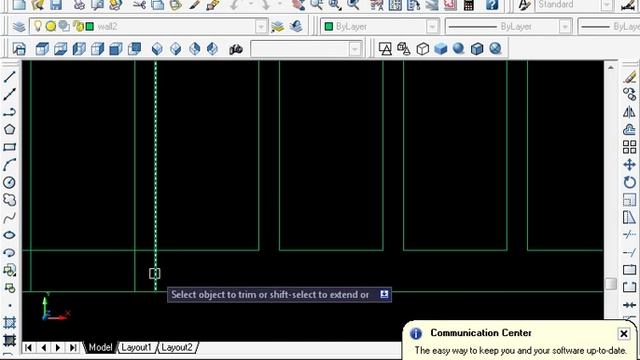Screen dimensions: 640x360
Task: Select the Polygon tool
Action: click(x=9, y=129)
